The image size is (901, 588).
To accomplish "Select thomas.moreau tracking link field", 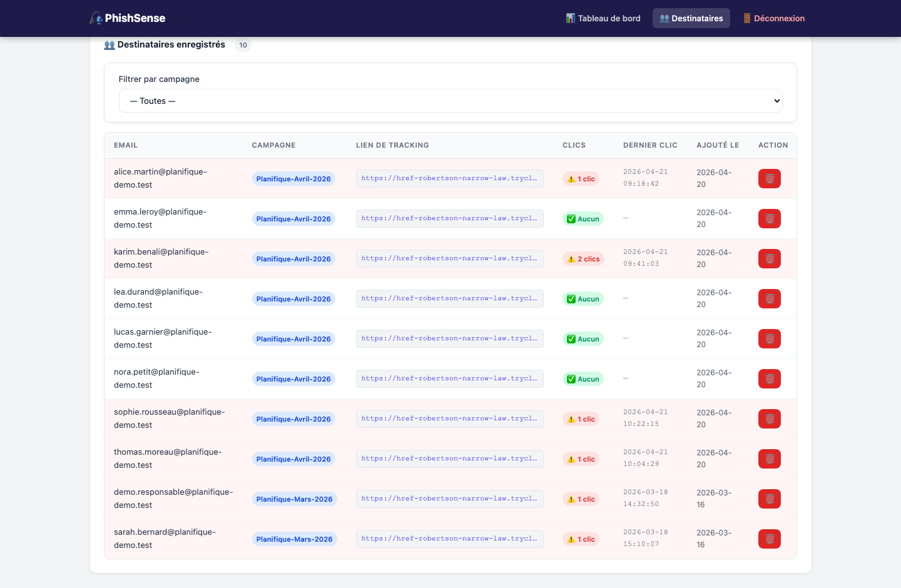I will [450, 459].
